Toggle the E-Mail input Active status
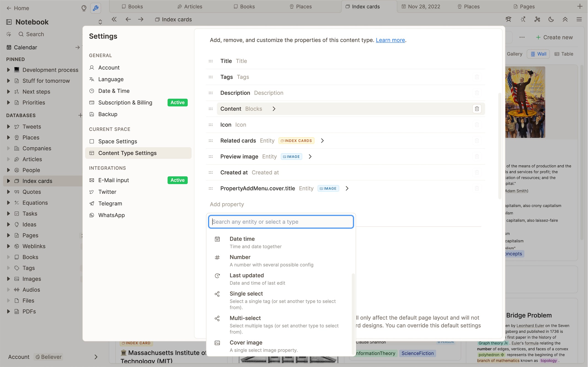Viewport: 588px width, 367px height. 177,180
